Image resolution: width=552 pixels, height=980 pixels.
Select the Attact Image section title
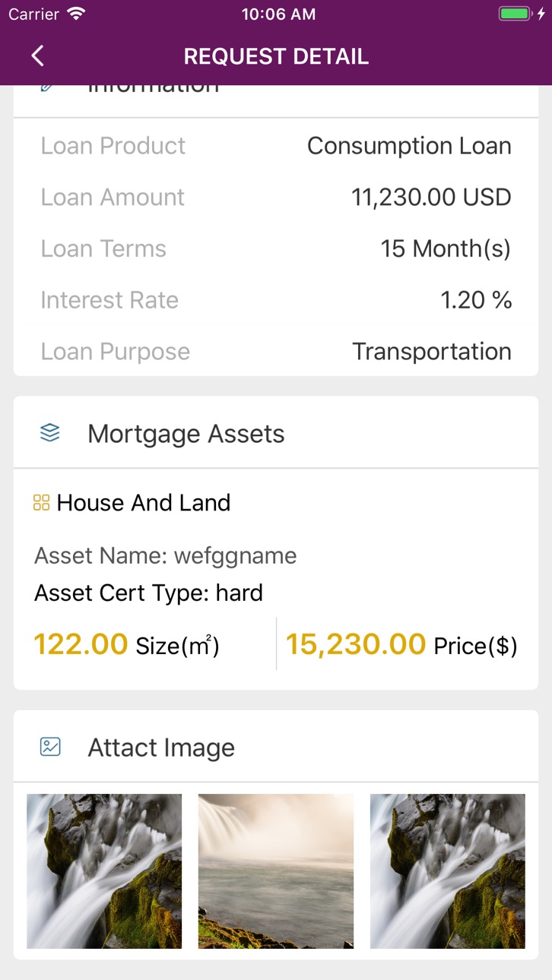(161, 748)
